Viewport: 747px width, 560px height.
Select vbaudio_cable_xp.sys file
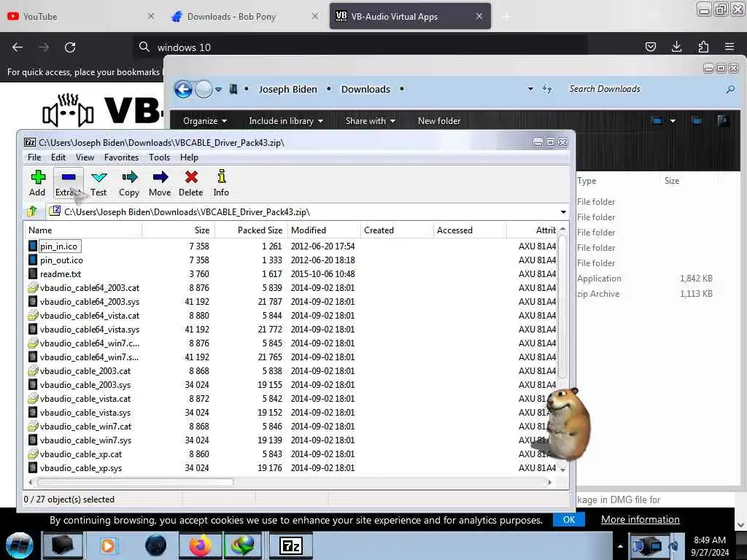tap(81, 468)
